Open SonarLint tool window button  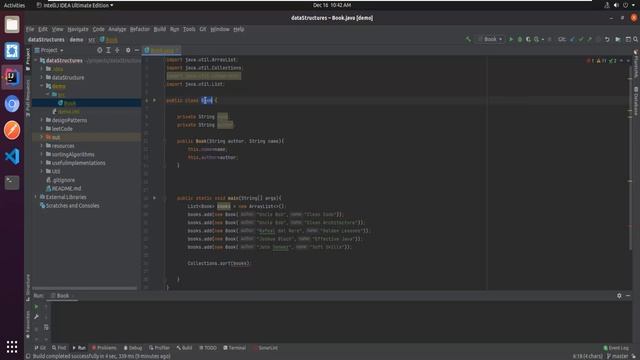tap(265, 348)
